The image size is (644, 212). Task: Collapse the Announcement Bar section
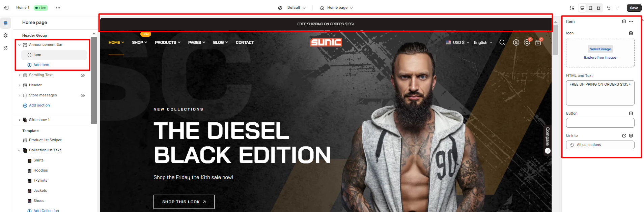click(x=19, y=45)
